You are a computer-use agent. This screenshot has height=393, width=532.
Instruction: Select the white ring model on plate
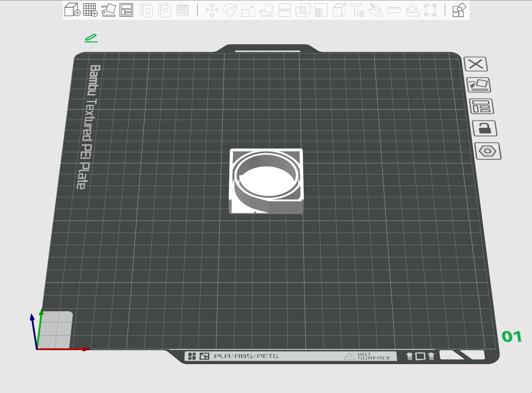[266, 182]
